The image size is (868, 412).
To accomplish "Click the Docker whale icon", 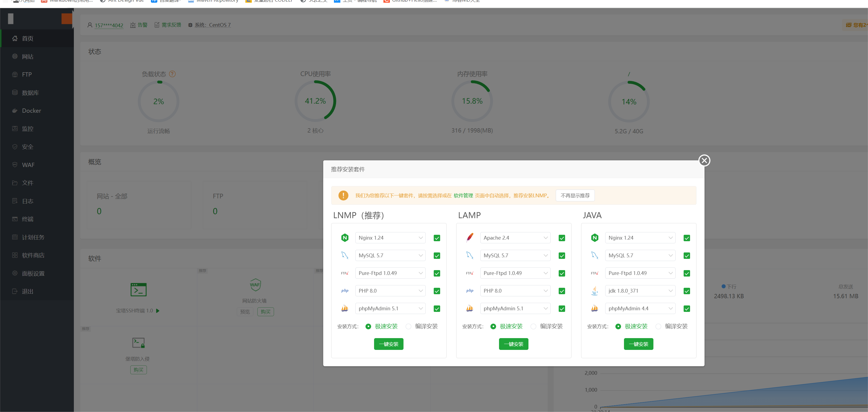I will click(15, 111).
